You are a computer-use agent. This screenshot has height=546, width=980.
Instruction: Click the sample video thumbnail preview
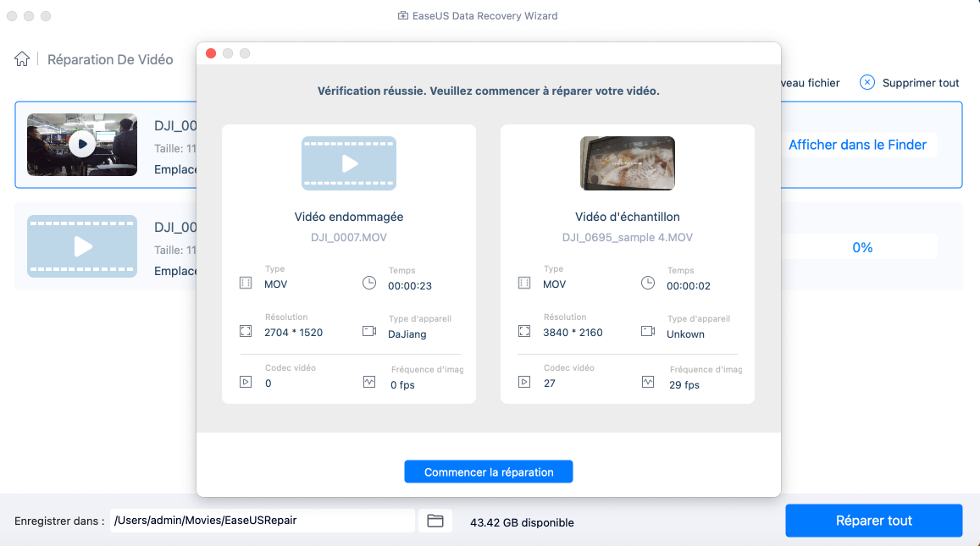coord(628,163)
